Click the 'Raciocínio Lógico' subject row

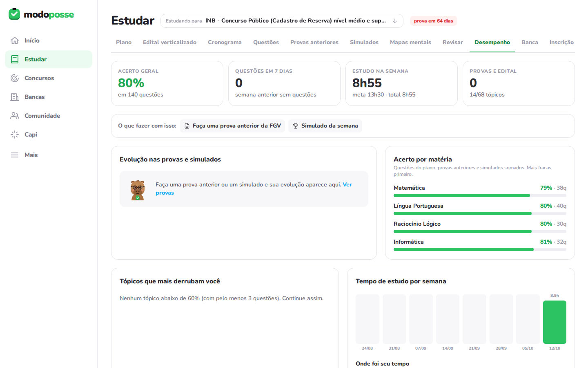480,227
